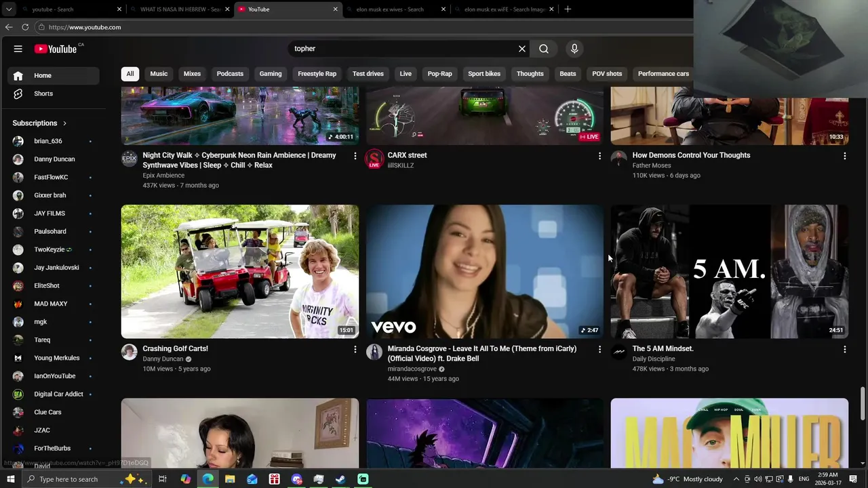Select the Thoughts filter chip
The width and height of the screenshot is (868, 488).
(530, 74)
